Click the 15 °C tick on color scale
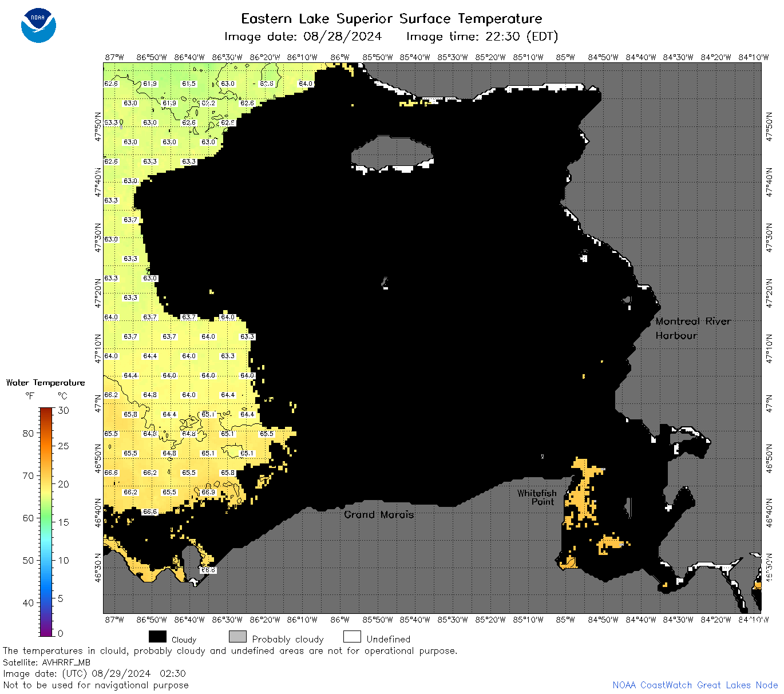 click(x=64, y=522)
